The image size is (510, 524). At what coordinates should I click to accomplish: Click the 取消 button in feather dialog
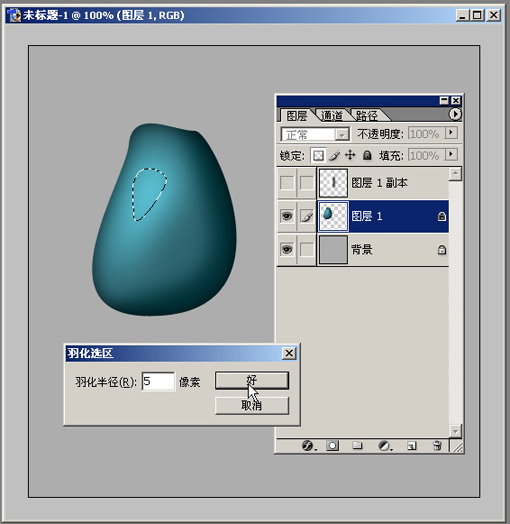pyautogui.click(x=252, y=406)
